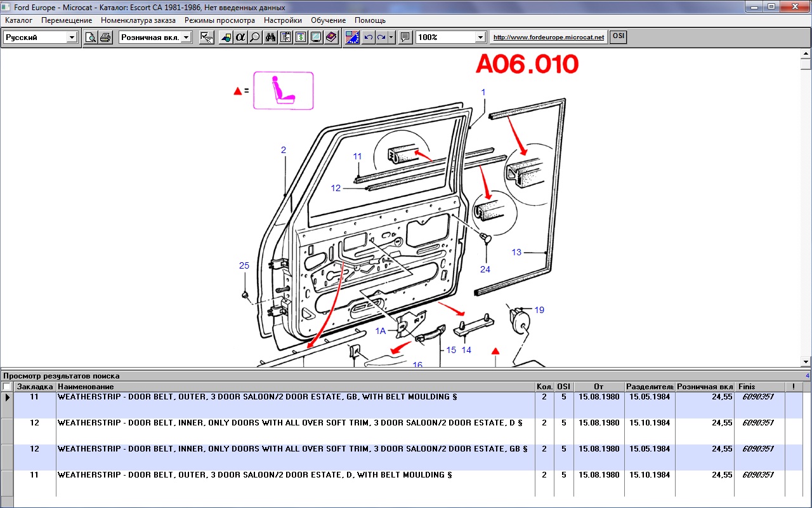
Task: Click the print preview icon
Action: pyautogui.click(x=91, y=37)
